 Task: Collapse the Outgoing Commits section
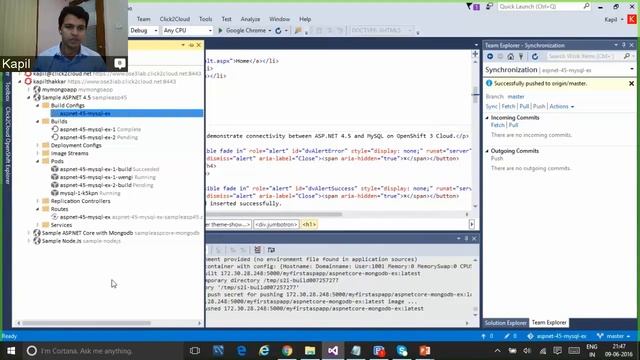(x=487, y=151)
